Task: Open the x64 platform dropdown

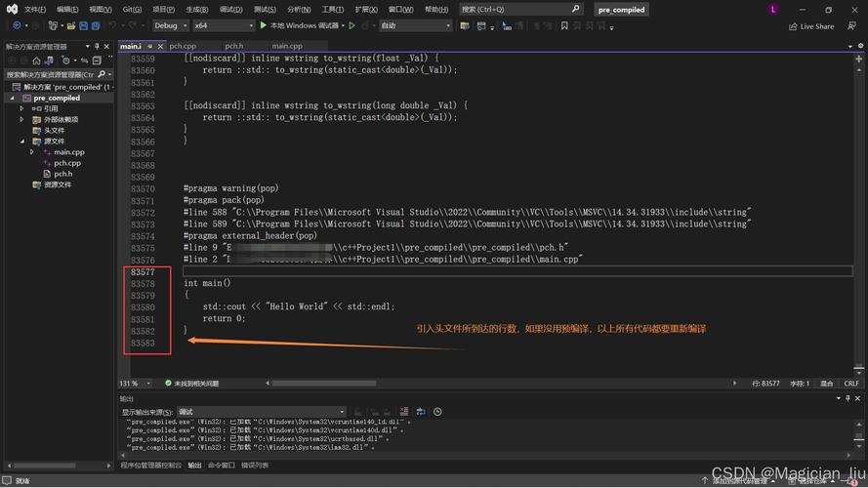Action: (223, 25)
